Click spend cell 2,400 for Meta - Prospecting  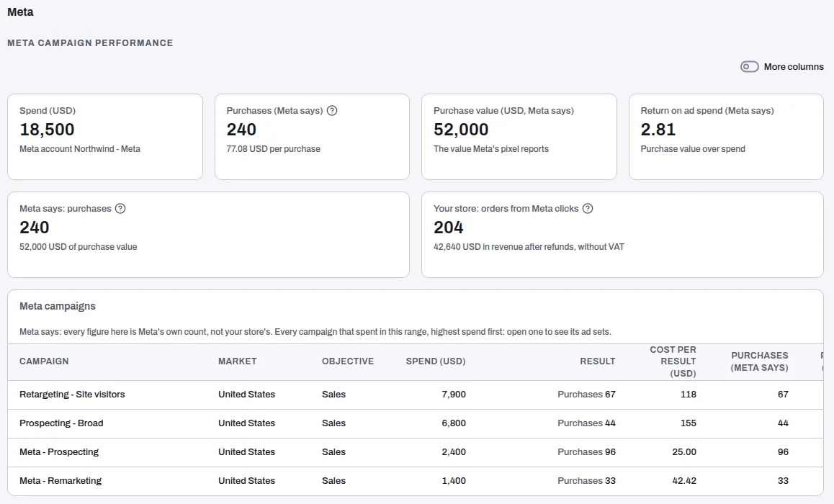coord(454,452)
